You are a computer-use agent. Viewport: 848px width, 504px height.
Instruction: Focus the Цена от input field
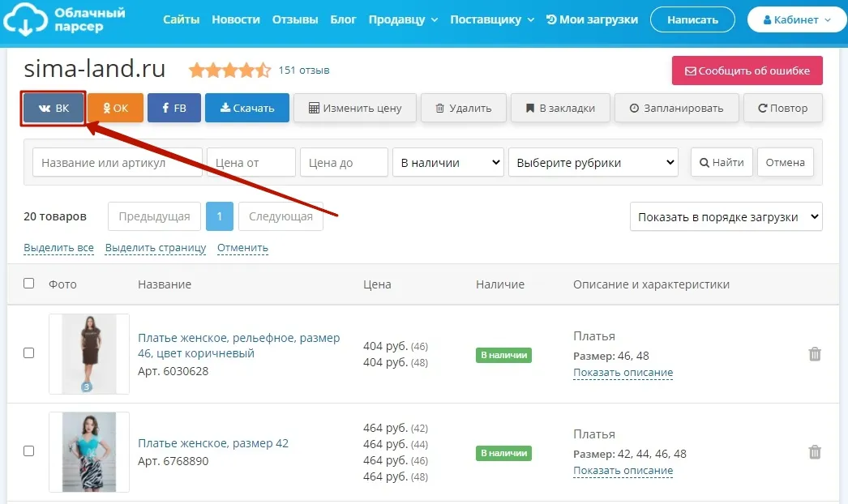click(x=251, y=162)
